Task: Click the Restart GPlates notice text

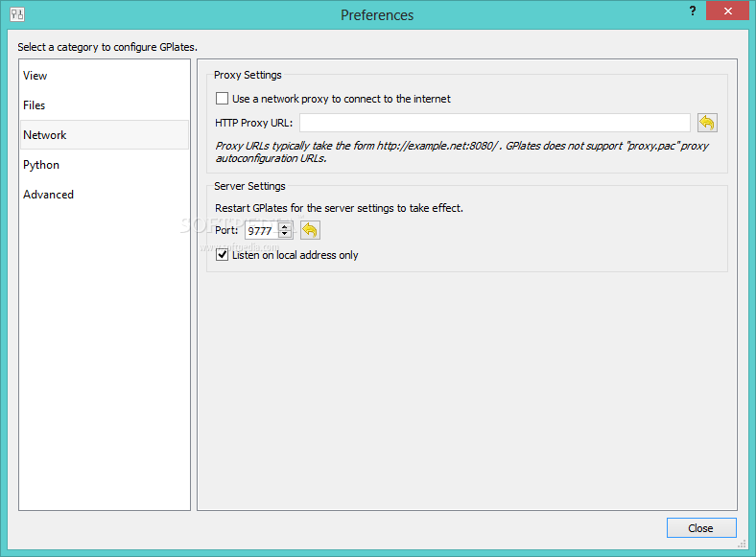Action: pyautogui.click(x=339, y=208)
